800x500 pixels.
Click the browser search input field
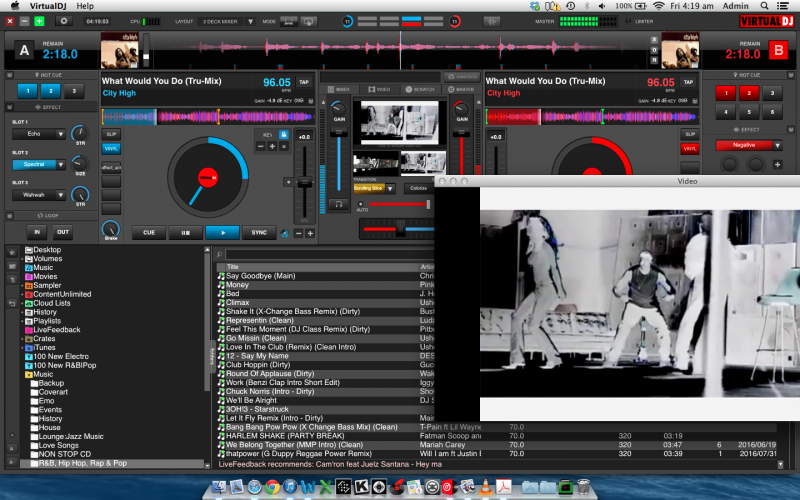(329, 254)
